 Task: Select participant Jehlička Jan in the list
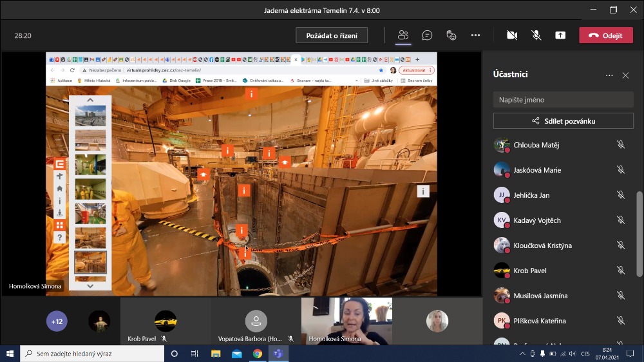point(531,195)
